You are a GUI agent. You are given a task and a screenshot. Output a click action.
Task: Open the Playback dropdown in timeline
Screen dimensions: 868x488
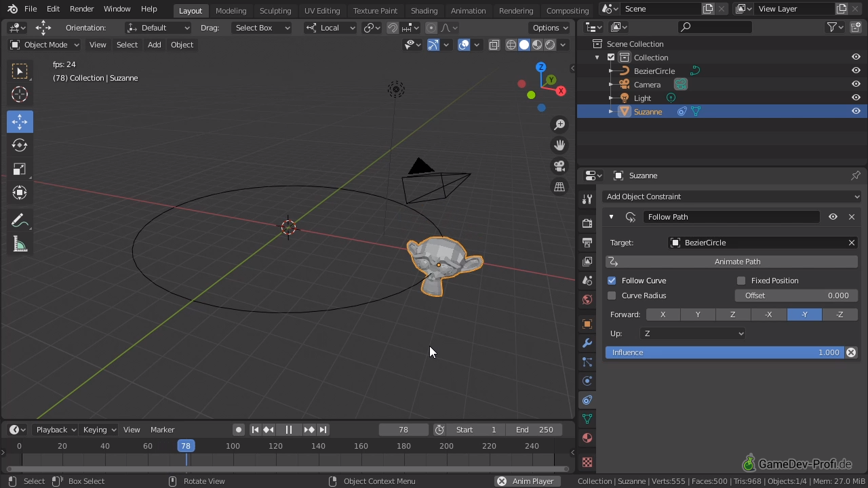coord(56,430)
